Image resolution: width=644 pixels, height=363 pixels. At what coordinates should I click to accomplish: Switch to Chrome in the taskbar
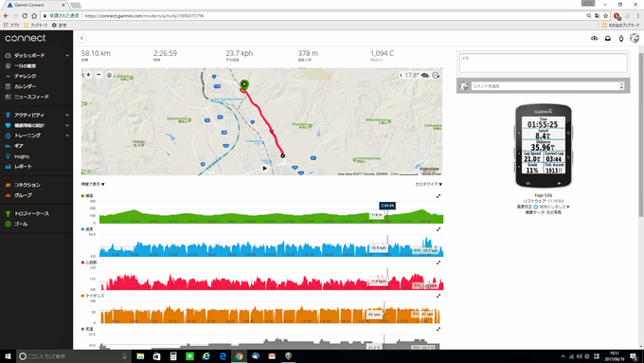239,356
